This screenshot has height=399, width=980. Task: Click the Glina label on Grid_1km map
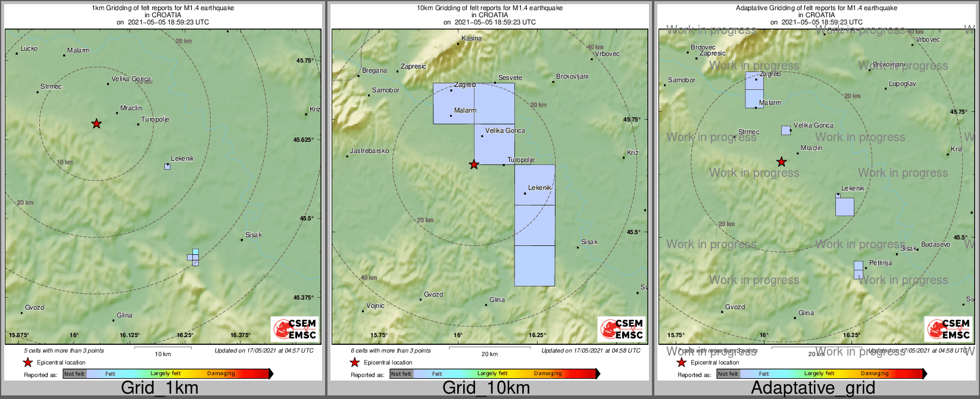(124, 315)
